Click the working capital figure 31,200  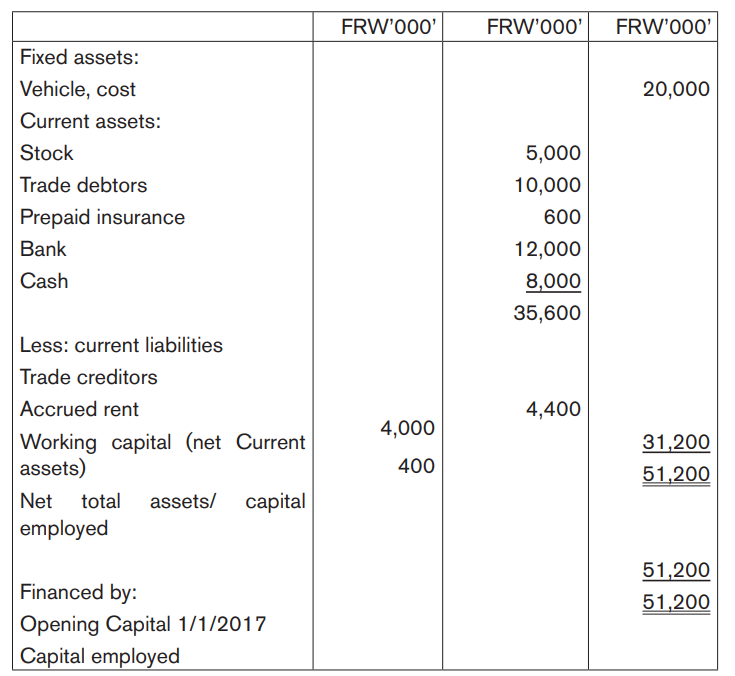pos(676,442)
